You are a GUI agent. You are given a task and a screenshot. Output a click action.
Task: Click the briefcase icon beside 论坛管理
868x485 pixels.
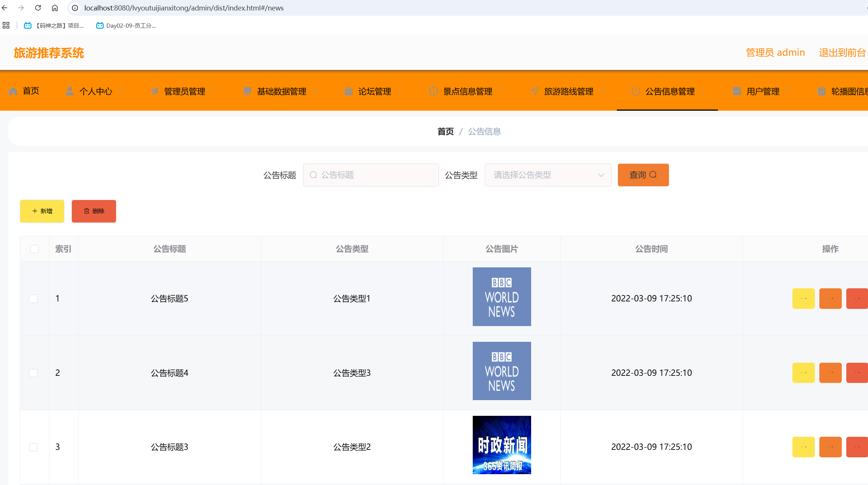(348, 91)
